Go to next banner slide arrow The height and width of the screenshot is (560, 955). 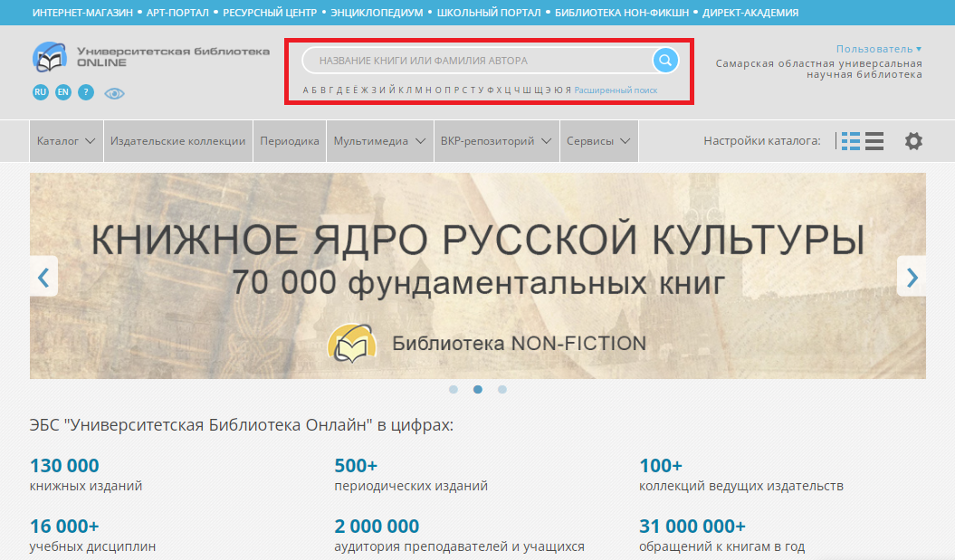912,277
